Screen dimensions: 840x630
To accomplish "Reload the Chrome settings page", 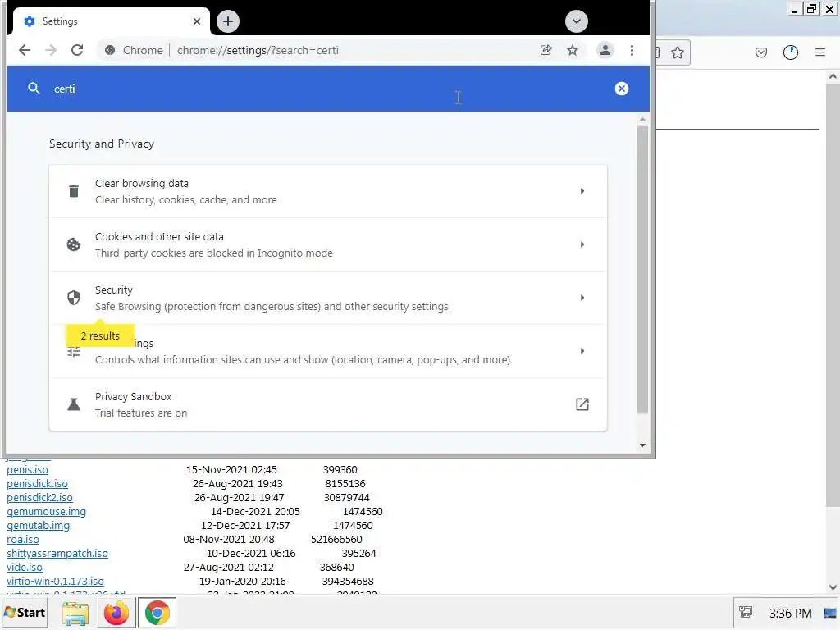I will pyautogui.click(x=77, y=50).
